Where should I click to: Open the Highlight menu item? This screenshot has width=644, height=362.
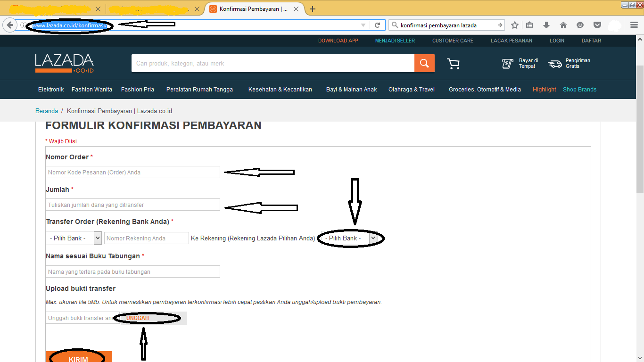click(545, 90)
